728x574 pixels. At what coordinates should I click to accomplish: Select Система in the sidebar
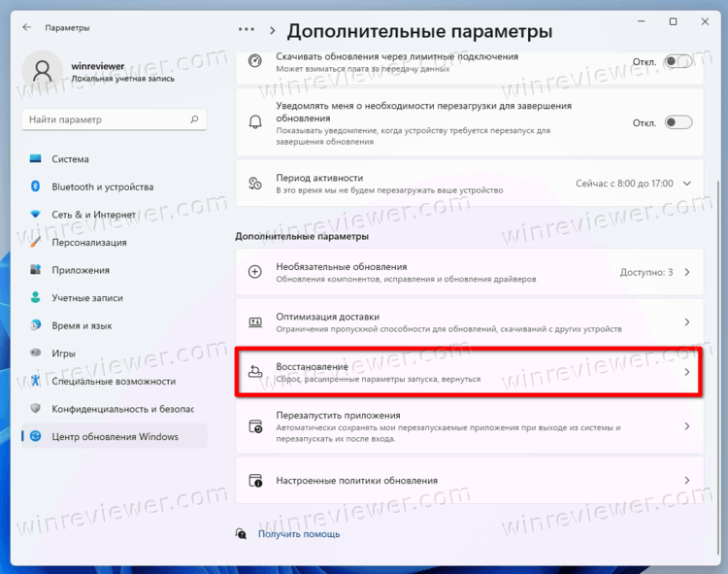pyautogui.click(x=70, y=159)
